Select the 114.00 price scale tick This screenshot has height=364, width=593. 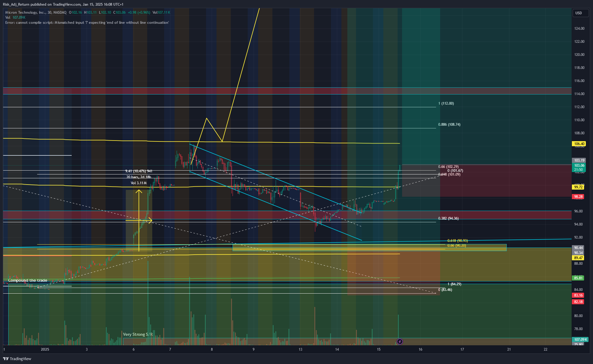[579, 94]
